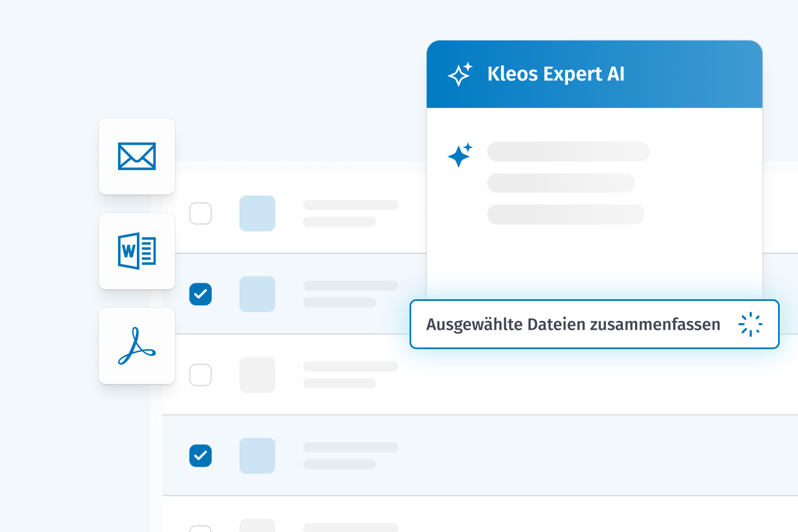Click the loading spinner icon in the summarize button
The width and height of the screenshot is (798, 532).
click(x=750, y=325)
